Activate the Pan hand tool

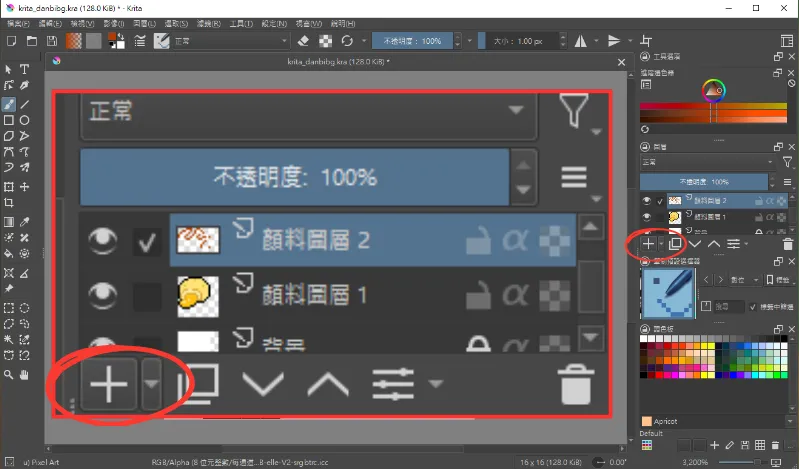pyautogui.click(x=24, y=375)
